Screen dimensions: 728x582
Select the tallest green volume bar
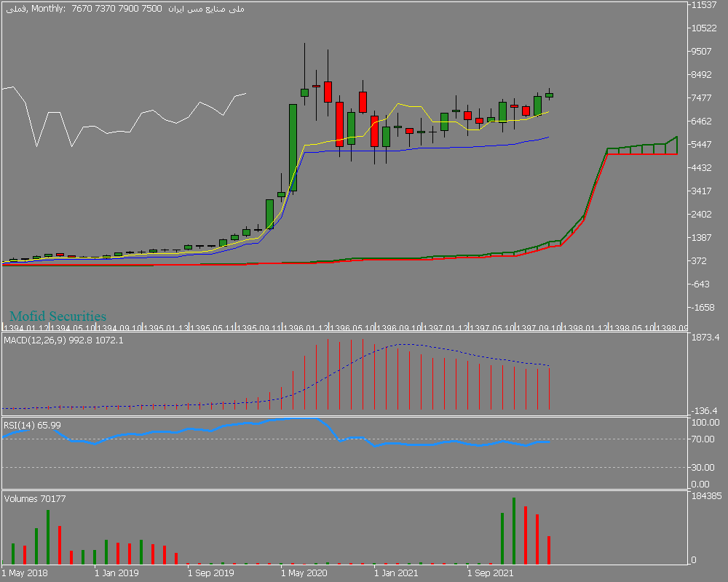point(514,531)
